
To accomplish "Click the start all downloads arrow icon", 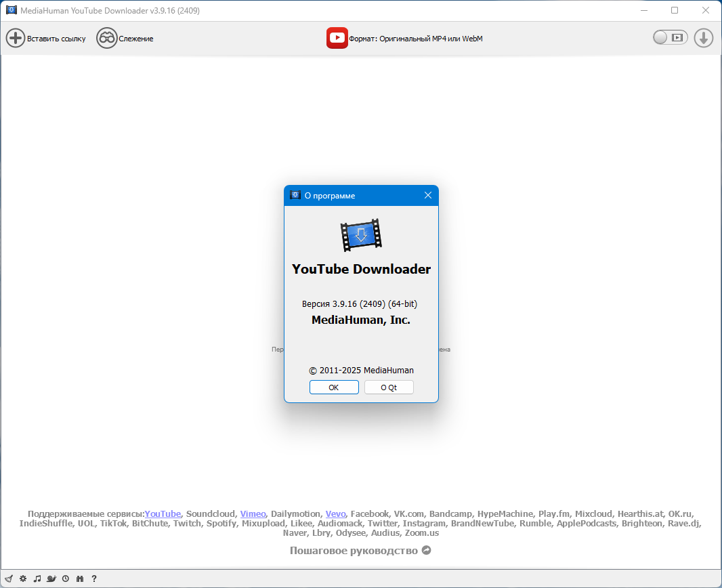I will (x=703, y=38).
